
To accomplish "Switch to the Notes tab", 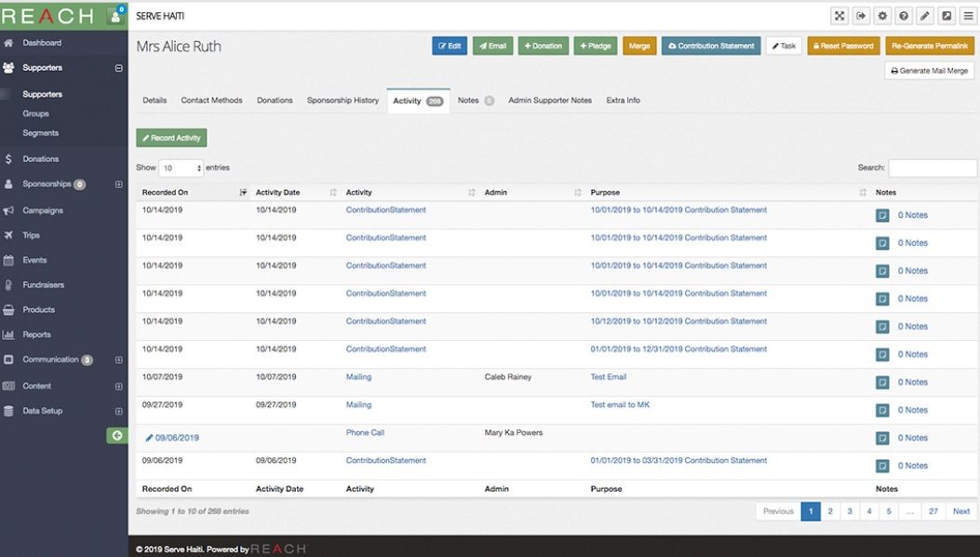I will (x=475, y=101).
